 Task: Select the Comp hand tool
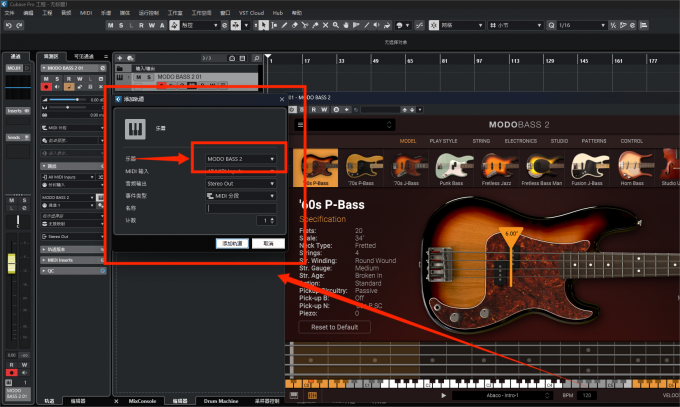(x=346, y=26)
